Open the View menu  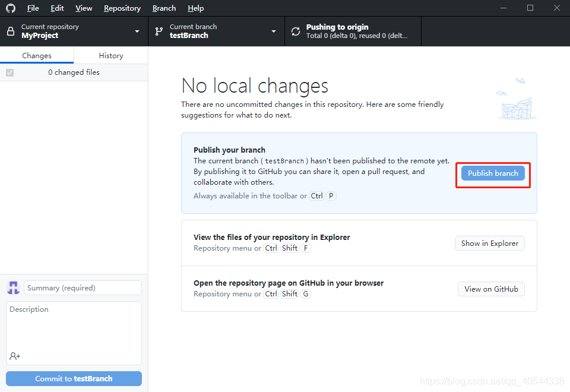84,8
